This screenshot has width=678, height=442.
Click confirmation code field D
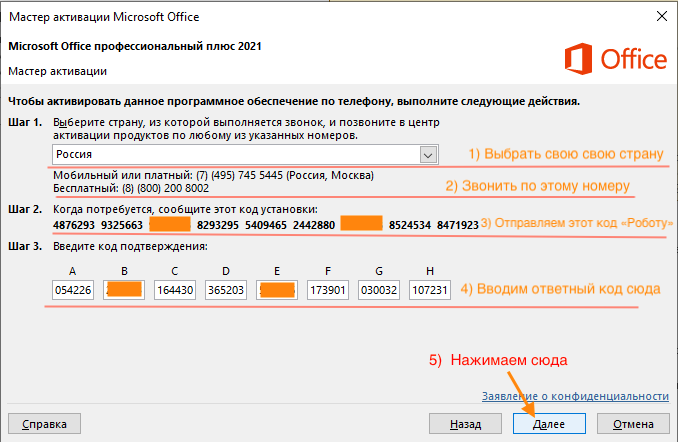[226, 290]
